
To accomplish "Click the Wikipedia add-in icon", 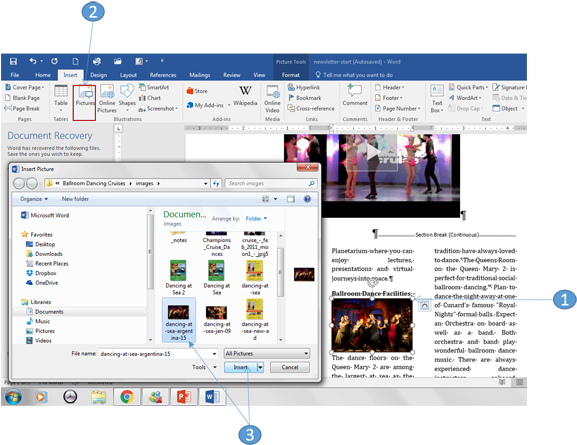I will (245, 95).
